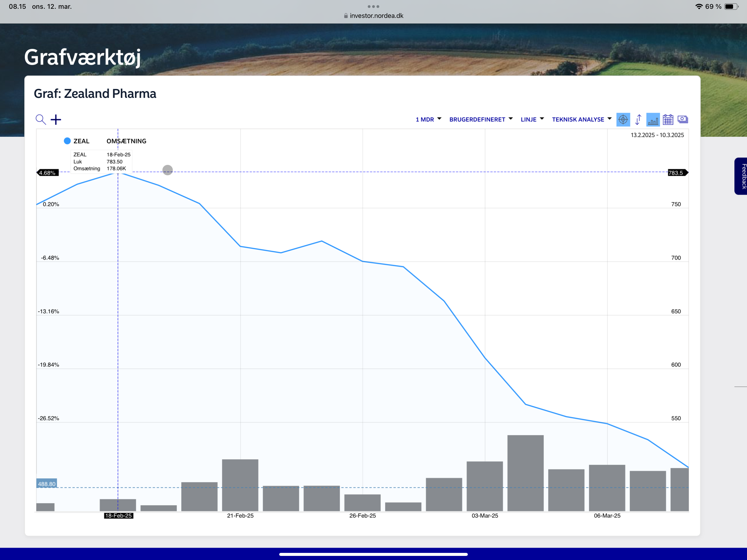Open the calendar grid icon
This screenshot has width=747, height=560.
668,119
